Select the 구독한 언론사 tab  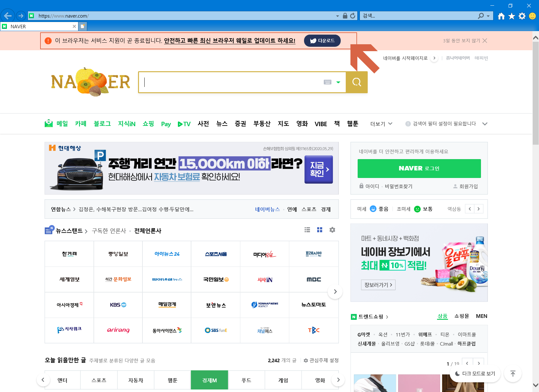pyautogui.click(x=109, y=231)
